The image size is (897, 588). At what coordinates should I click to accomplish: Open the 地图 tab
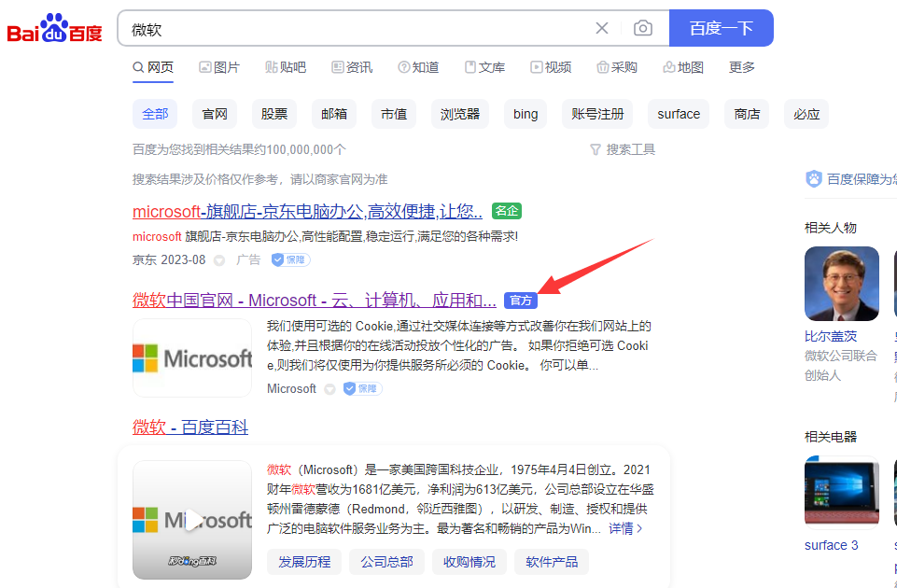tap(683, 67)
